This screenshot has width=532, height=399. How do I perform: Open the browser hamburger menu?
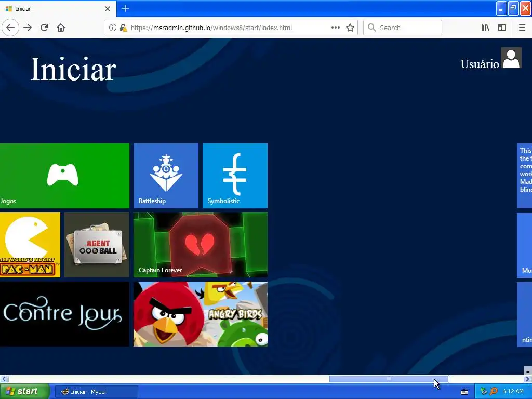(522, 28)
